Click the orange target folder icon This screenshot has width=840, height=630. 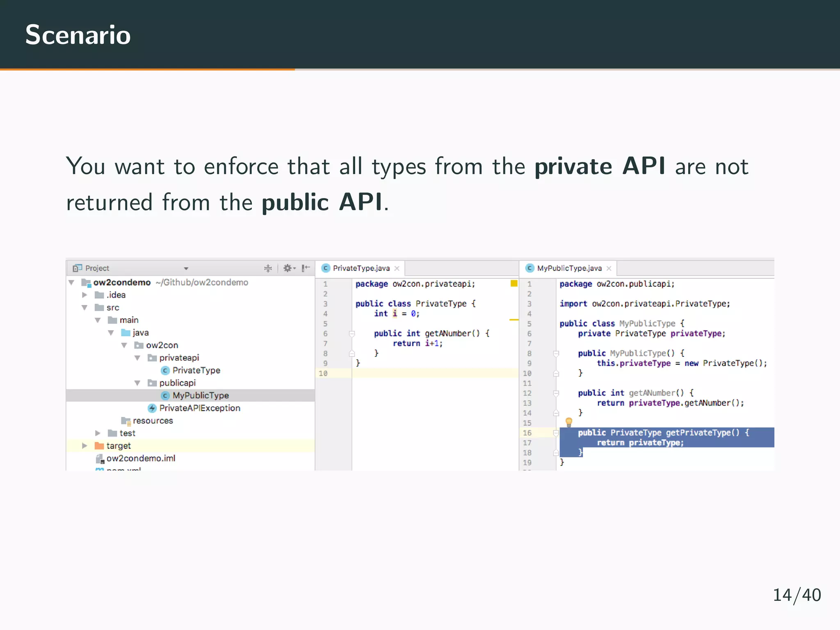point(99,446)
